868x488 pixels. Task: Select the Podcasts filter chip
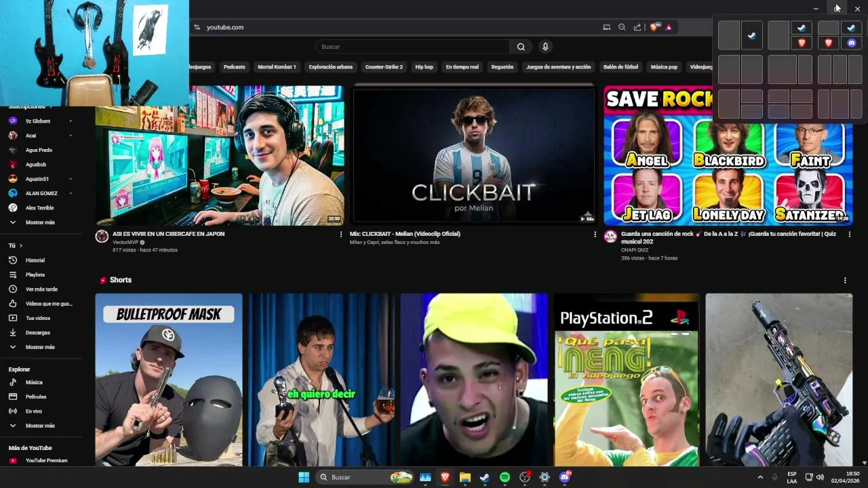pyautogui.click(x=235, y=67)
